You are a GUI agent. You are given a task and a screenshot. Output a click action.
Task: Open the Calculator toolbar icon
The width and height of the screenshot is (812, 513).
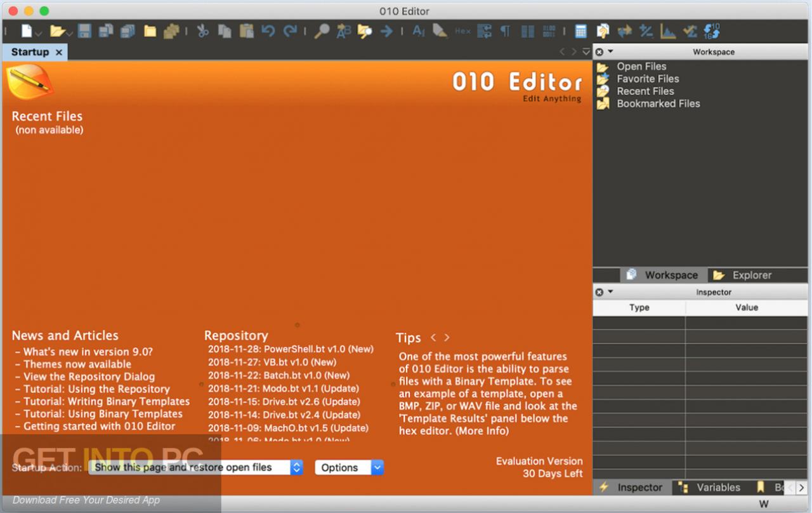point(580,30)
